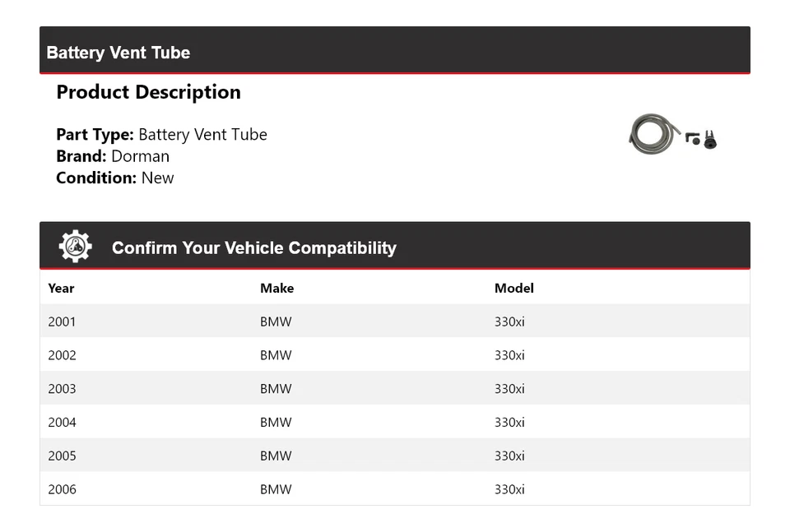The image size is (790, 532).
Task: Select the Model column header
Action: coord(513,288)
